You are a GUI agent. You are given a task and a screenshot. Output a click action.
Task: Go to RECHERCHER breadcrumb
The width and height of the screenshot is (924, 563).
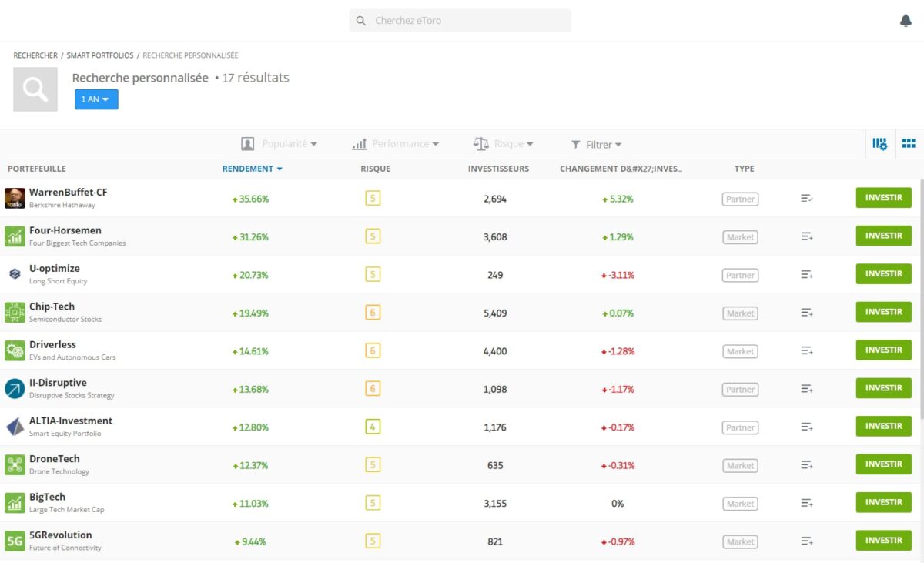[35, 55]
